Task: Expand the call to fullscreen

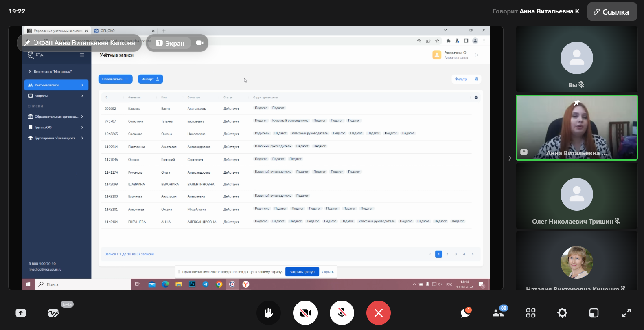Action: coord(626,313)
